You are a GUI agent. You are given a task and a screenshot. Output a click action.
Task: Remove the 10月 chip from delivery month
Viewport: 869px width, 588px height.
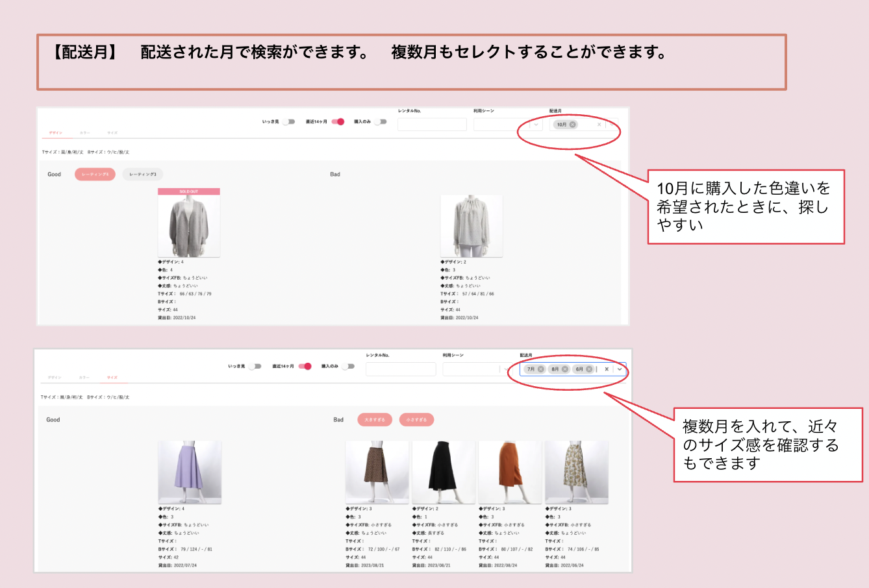click(573, 125)
